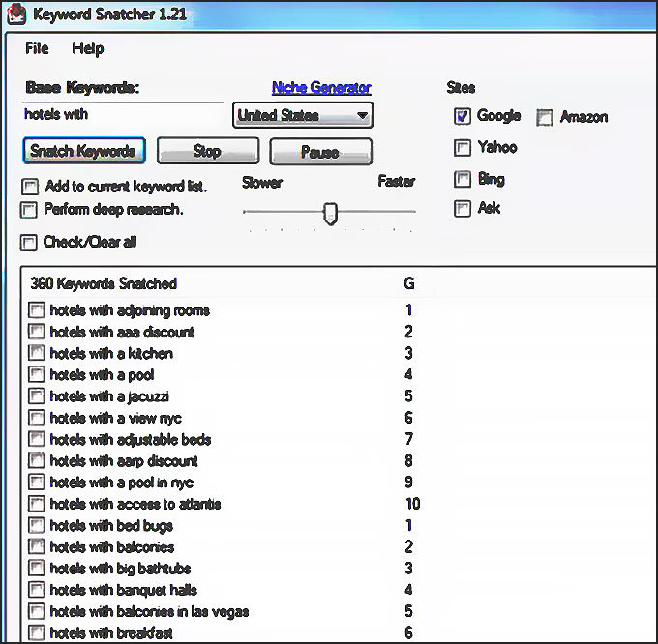Enable the Ask site checkbox
Image resolution: width=658 pixels, height=644 pixels.
point(462,208)
